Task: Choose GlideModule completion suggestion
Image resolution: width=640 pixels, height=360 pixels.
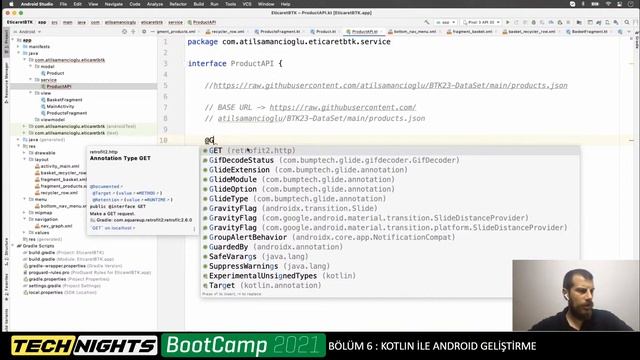Action: coord(391,179)
